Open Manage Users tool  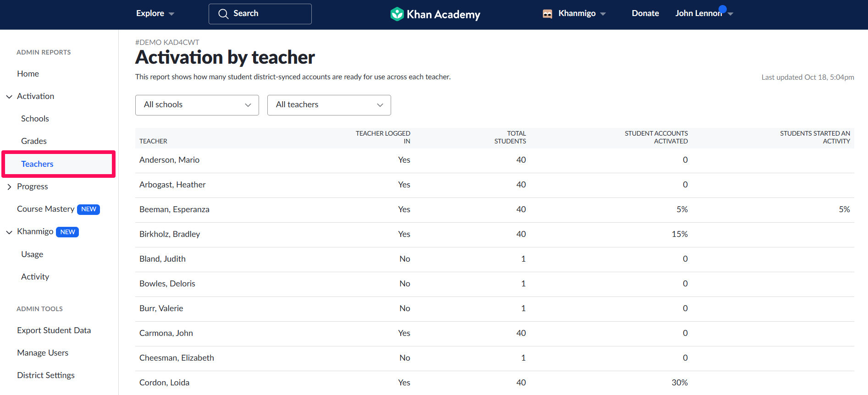[43, 353]
